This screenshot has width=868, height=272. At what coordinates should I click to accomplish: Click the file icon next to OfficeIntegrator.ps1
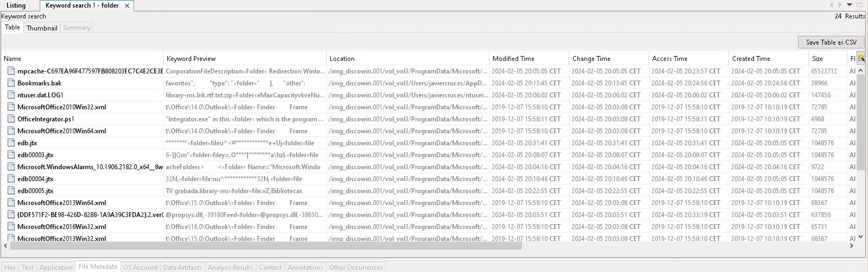pyautogui.click(x=10, y=119)
